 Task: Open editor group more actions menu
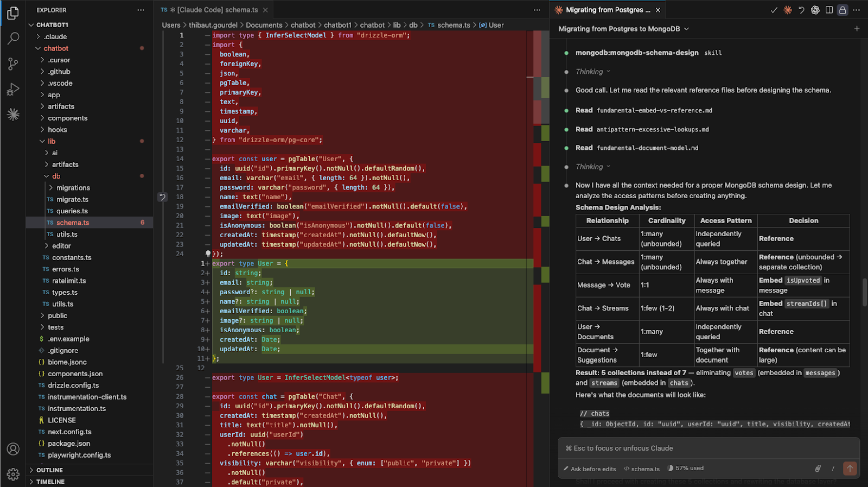tap(537, 10)
